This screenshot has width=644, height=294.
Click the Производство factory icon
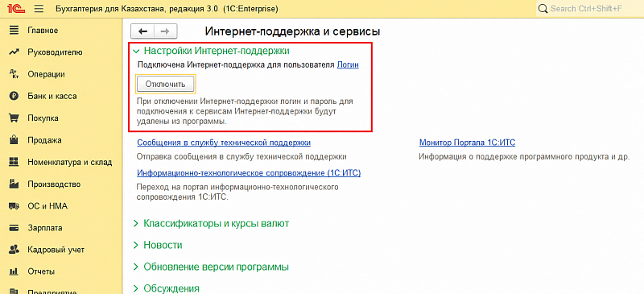coord(14,184)
